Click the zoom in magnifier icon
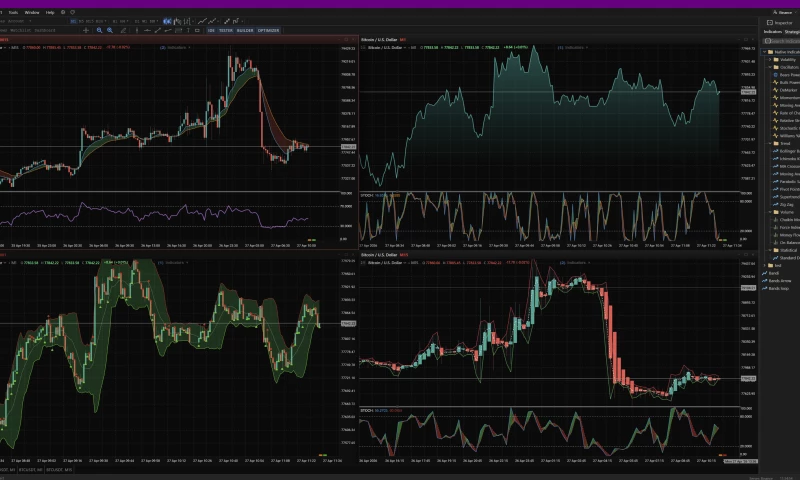The height and width of the screenshot is (480, 800). (110, 31)
